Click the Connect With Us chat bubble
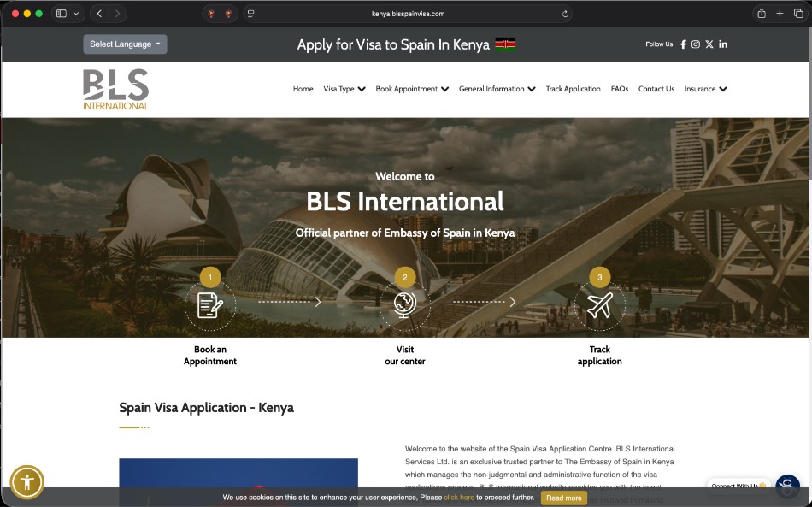The height and width of the screenshot is (507, 812). 738,486
